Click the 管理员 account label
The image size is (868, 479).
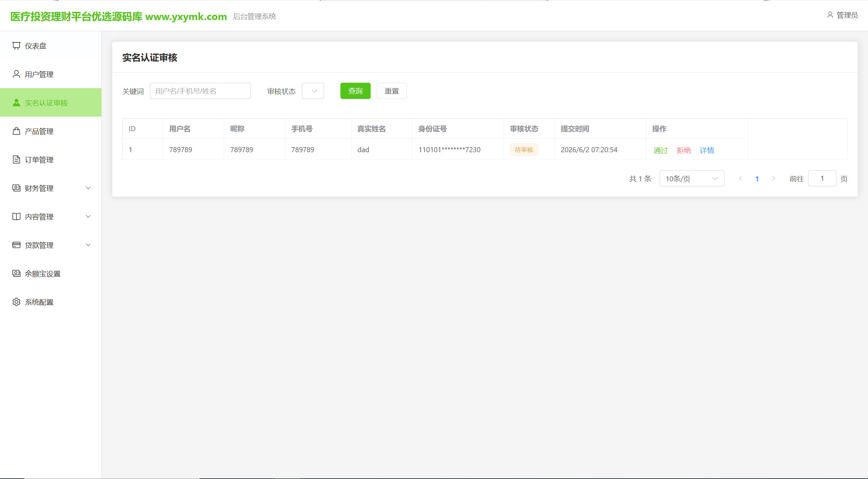847,15
